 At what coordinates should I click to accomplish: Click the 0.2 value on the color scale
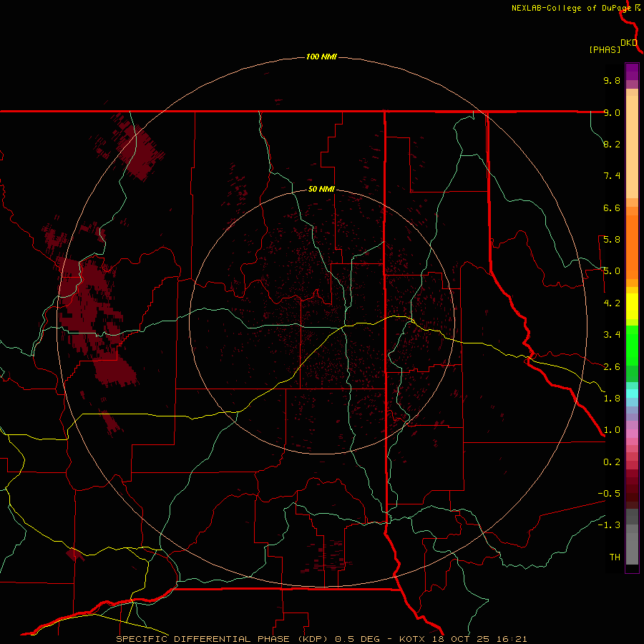(x=612, y=462)
